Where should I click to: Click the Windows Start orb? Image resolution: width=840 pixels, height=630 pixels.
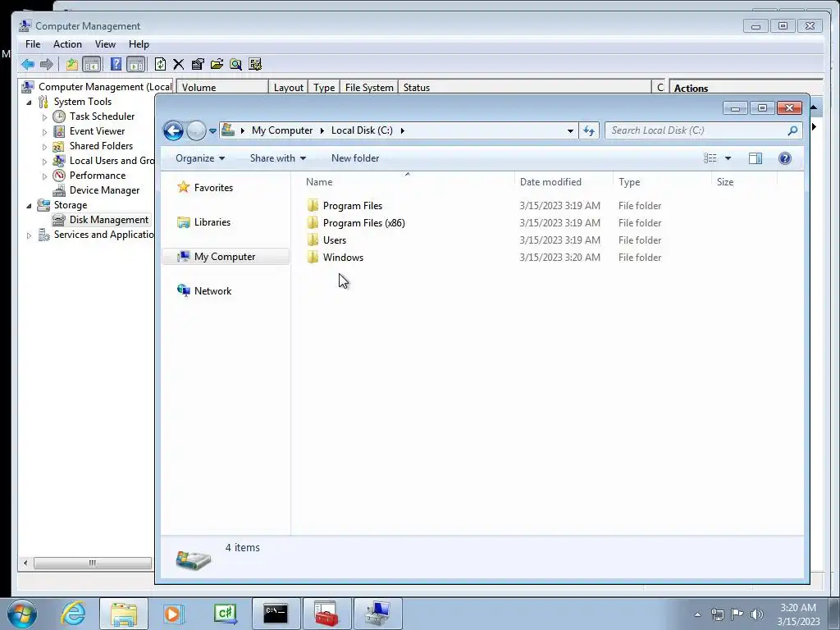click(22, 614)
